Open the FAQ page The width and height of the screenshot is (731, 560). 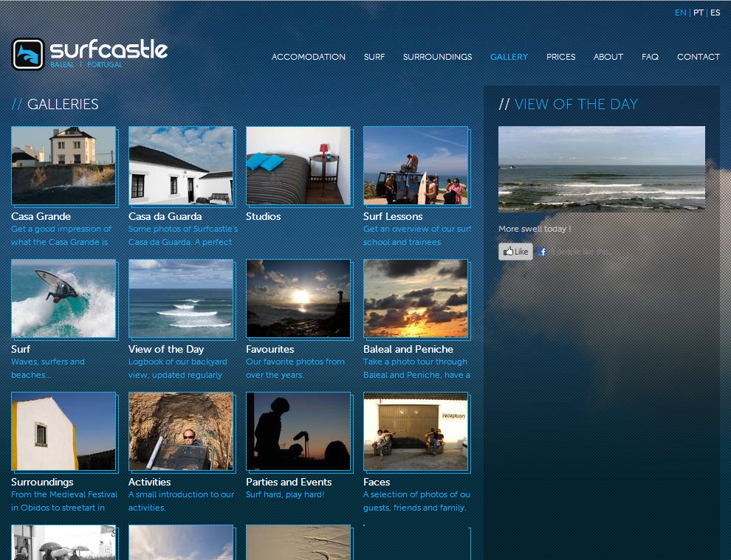click(x=650, y=57)
